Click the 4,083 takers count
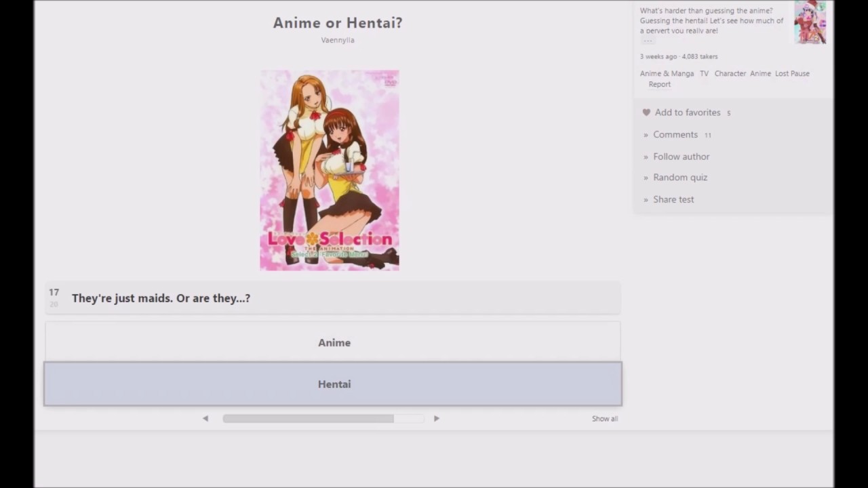This screenshot has width=868, height=488. (700, 56)
